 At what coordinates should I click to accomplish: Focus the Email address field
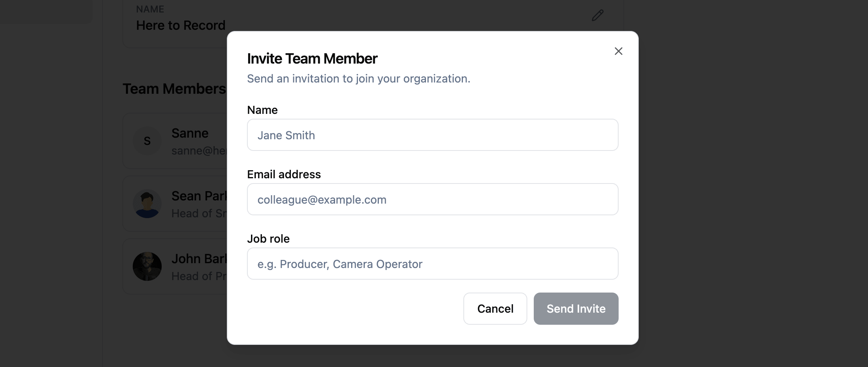[x=432, y=199]
